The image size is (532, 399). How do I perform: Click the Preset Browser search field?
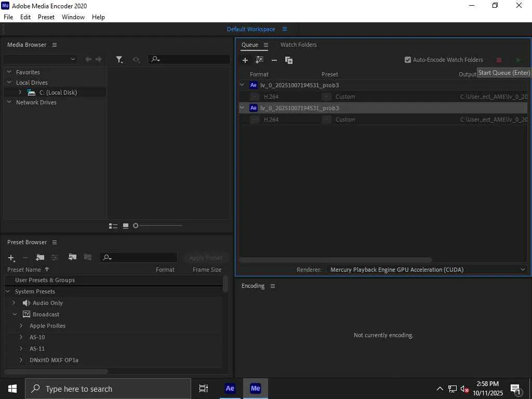pos(138,258)
